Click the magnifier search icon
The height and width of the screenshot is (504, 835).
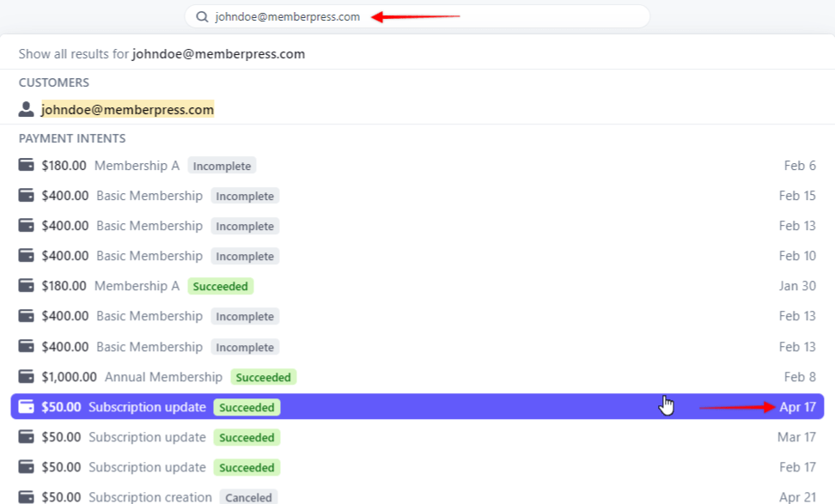pyautogui.click(x=202, y=17)
